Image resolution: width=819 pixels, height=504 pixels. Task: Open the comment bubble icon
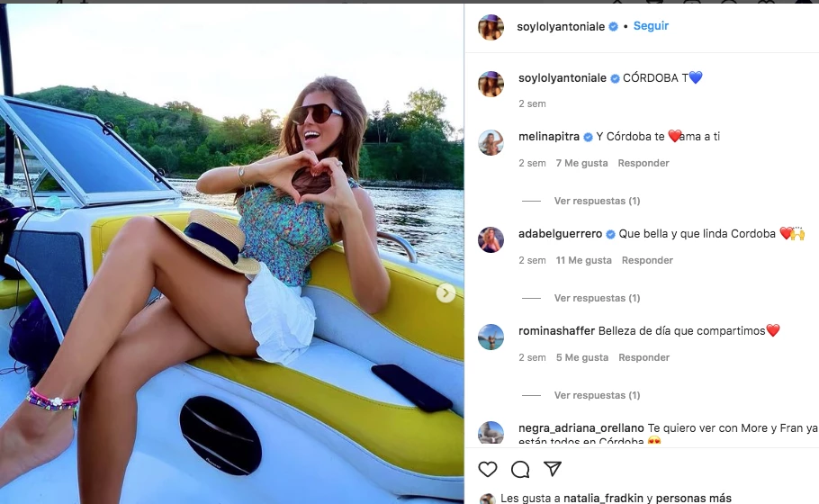(520, 469)
